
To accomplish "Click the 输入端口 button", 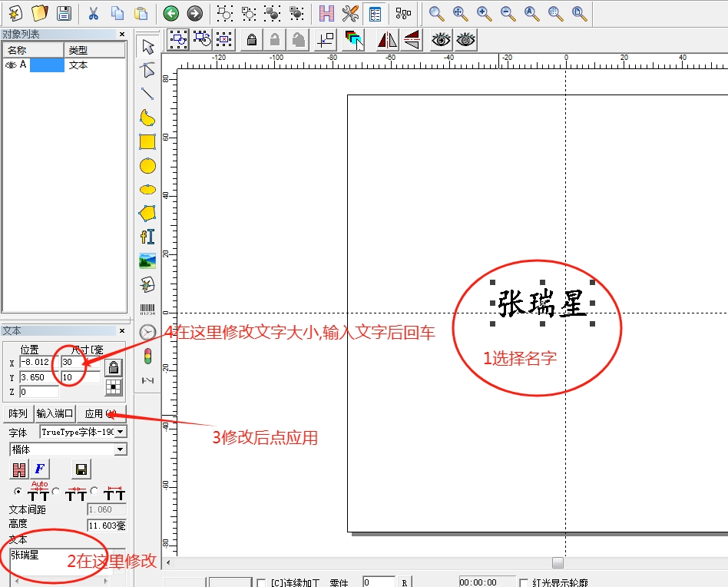I will point(55,413).
